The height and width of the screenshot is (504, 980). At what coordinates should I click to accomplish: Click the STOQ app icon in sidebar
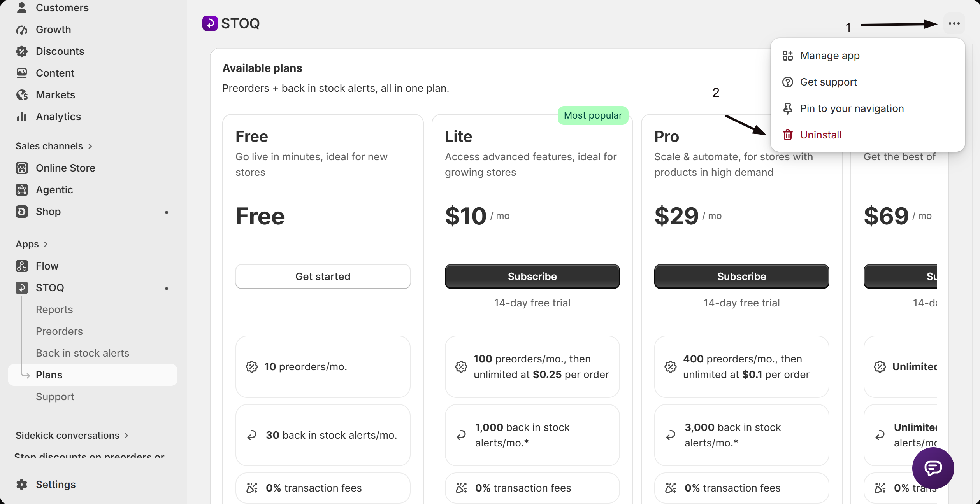(22, 288)
